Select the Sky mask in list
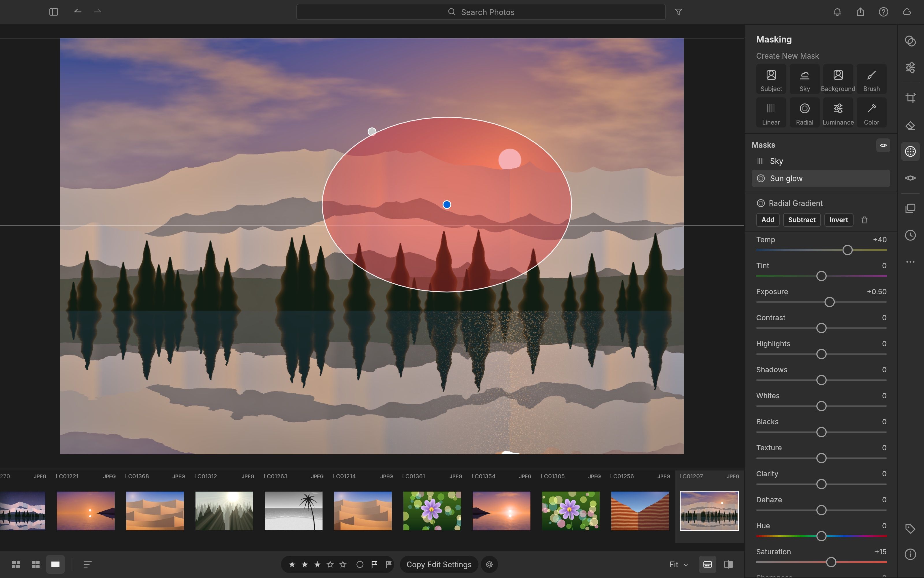The height and width of the screenshot is (578, 924). click(821, 161)
